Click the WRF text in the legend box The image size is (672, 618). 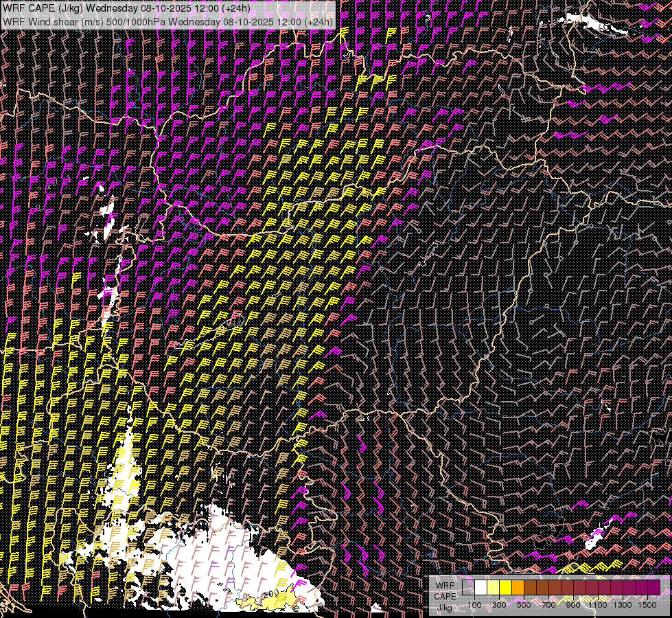(443, 585)
